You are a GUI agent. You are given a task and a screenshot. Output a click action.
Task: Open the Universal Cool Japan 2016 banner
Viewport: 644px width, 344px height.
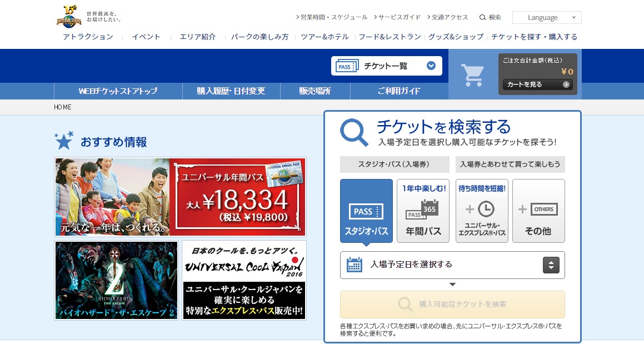point(244,280)
